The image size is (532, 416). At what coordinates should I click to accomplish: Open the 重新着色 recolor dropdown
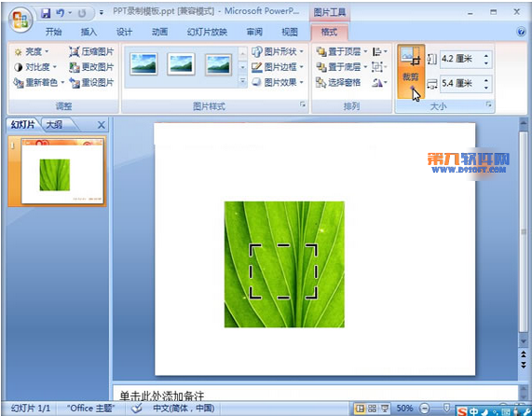[x=38, y=82]
